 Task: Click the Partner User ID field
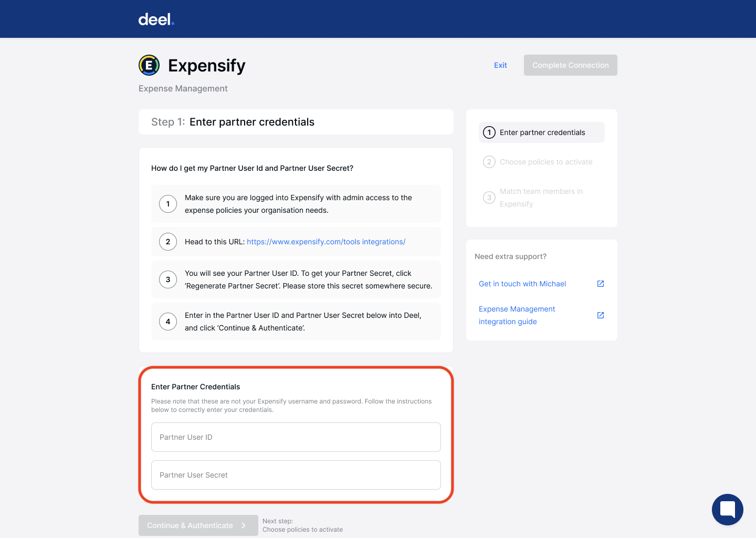click(x=296, y=437)
